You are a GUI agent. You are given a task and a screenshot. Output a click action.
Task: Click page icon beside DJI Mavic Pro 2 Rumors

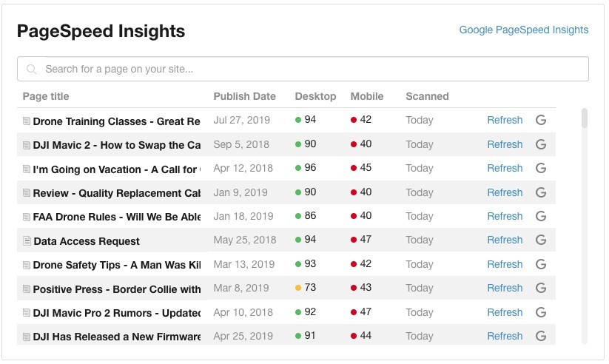pyautogui.click(x=27, y=313)
